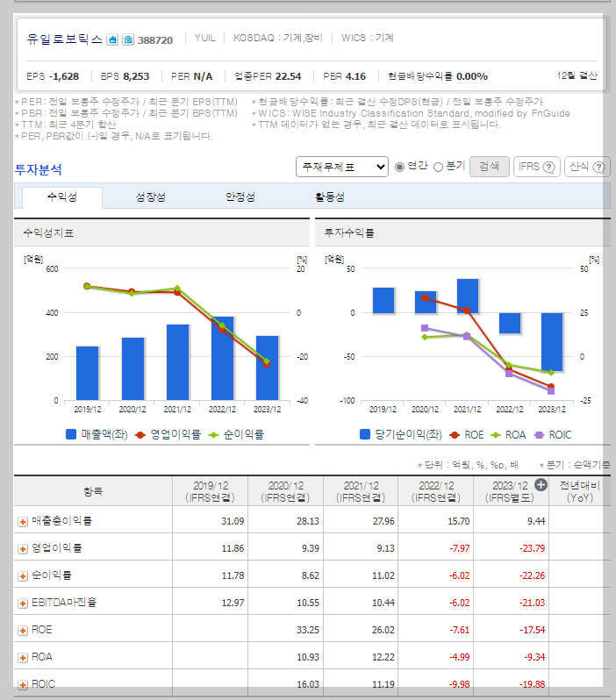Click the EPS -1,628 value
The width and height of the screenshot is (616, 700).
coord(53,76)
